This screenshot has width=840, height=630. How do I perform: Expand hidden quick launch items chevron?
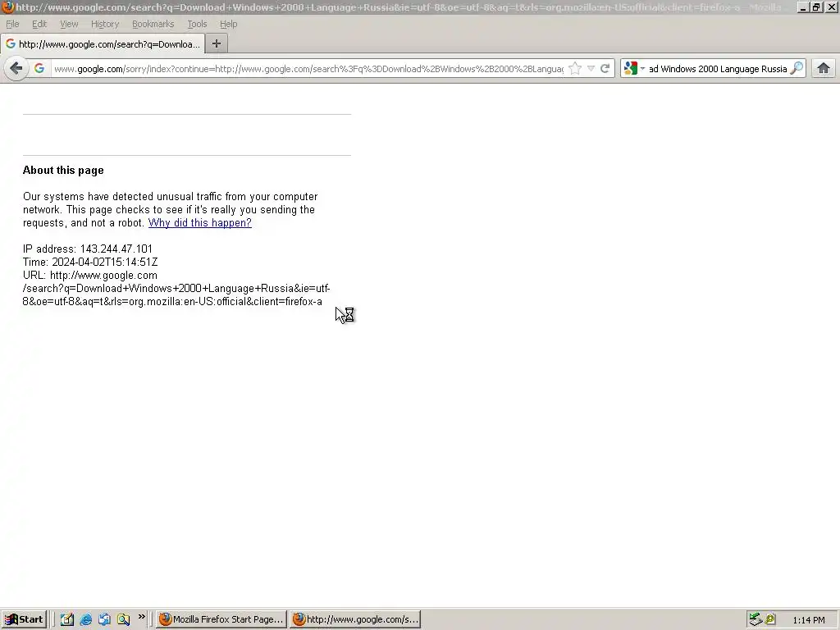pos(141,617)
